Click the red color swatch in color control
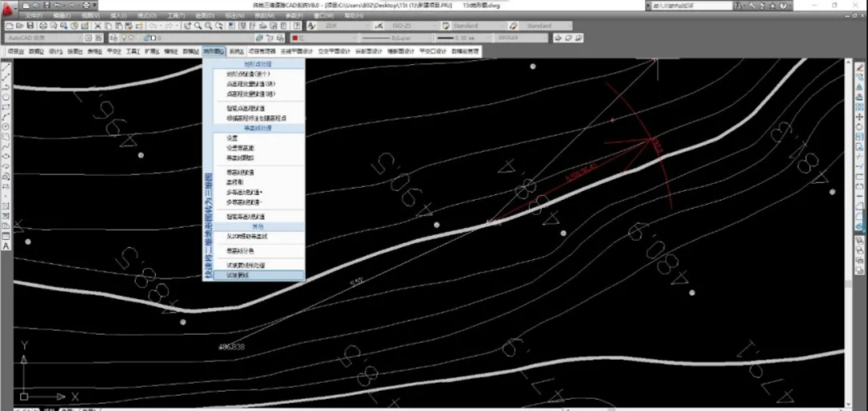Image resolution: width=868 pixels, height=411 pixels. pos(295,39)
